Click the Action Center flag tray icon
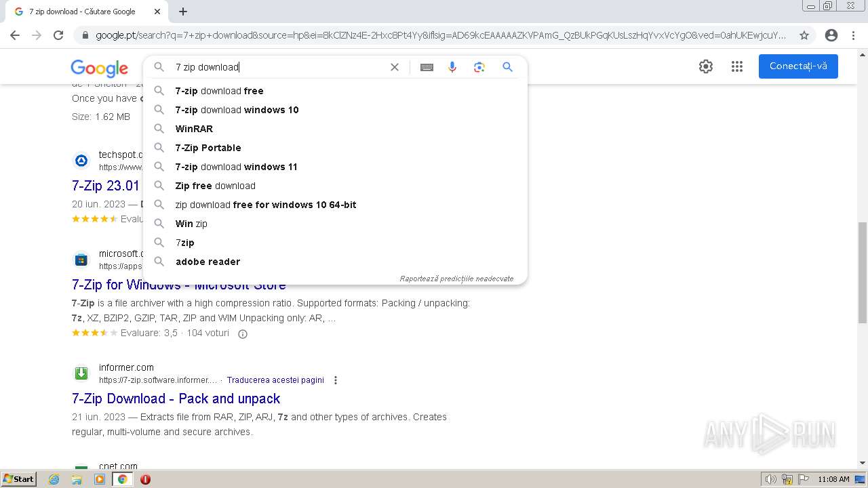 pos(804,479)
